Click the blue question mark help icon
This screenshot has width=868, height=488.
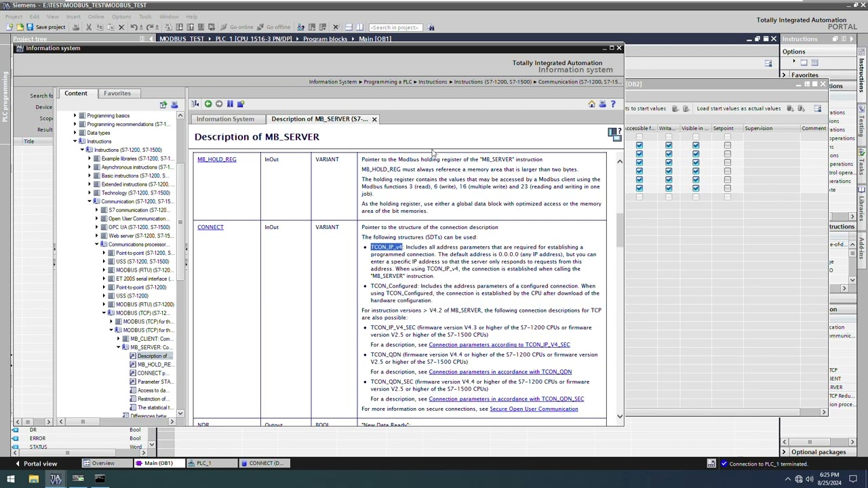613,104
